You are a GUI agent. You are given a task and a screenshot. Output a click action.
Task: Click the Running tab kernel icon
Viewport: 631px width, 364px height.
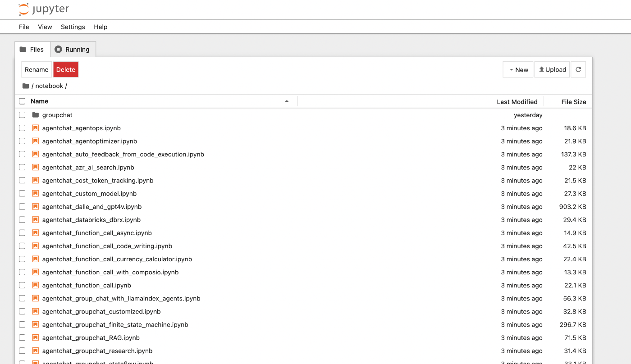tap(58, 49)
